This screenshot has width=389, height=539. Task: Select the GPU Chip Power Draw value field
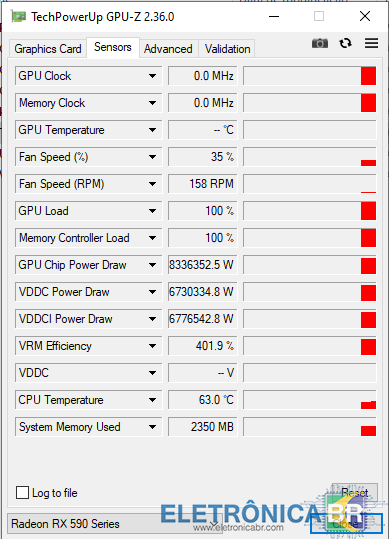tap(202, 265)
